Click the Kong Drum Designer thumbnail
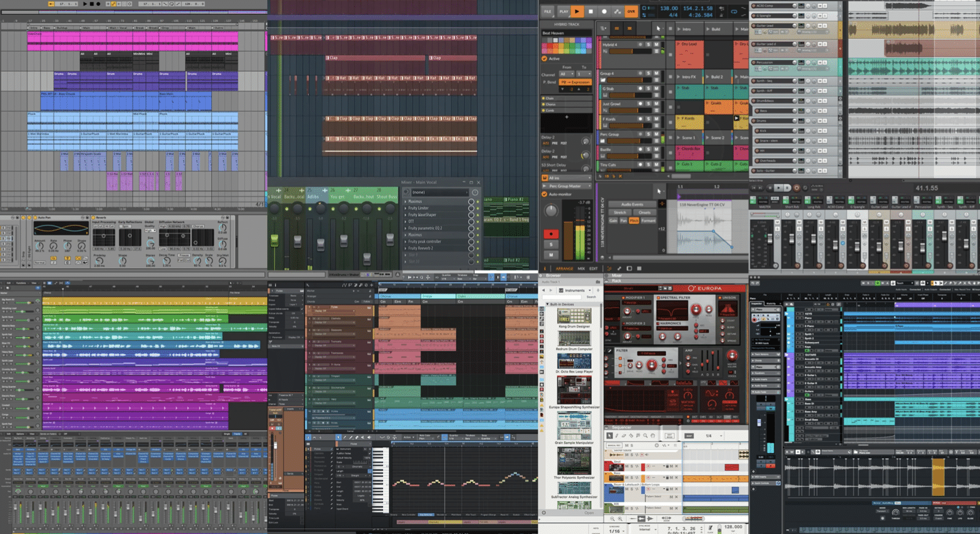This screenshot has height=534, width=980. (x=574, y=315)
